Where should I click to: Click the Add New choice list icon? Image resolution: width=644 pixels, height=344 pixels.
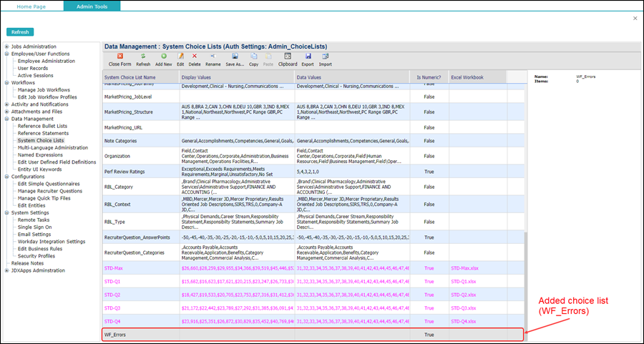[164, 56]
